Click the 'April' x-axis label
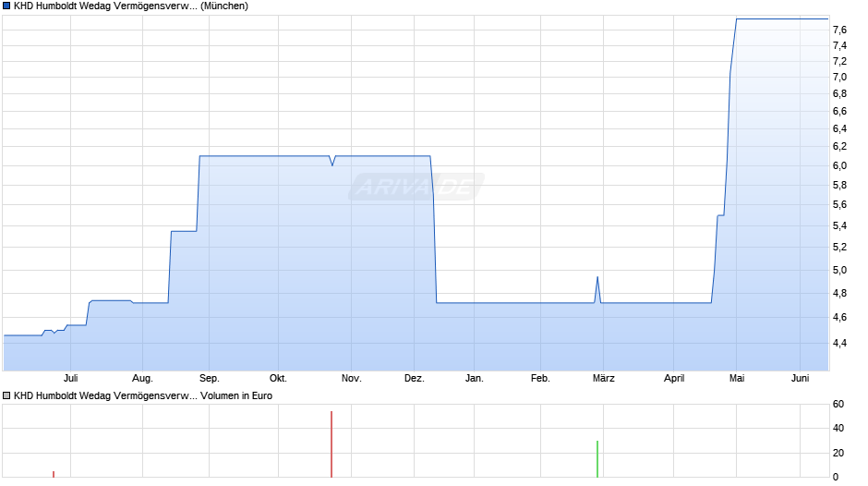The height and width of the screenshot is (486, 868). [674, 379]
